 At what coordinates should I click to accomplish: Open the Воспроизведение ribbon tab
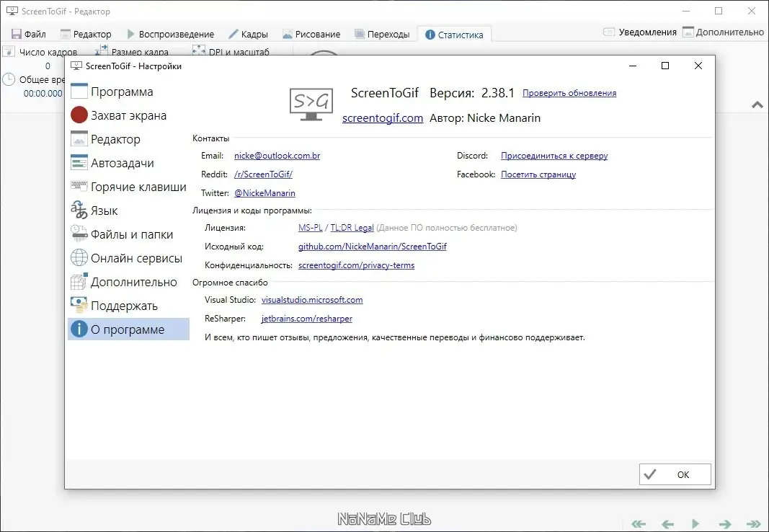point(171,34)
